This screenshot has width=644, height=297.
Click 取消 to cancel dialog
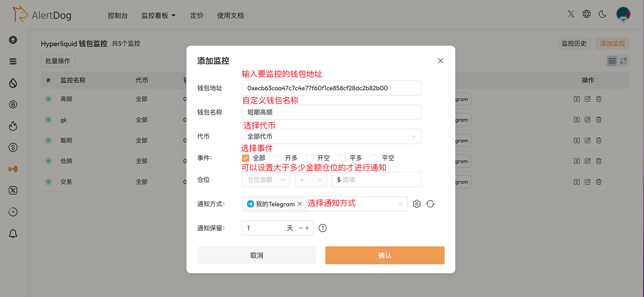[x=257, y=255]
